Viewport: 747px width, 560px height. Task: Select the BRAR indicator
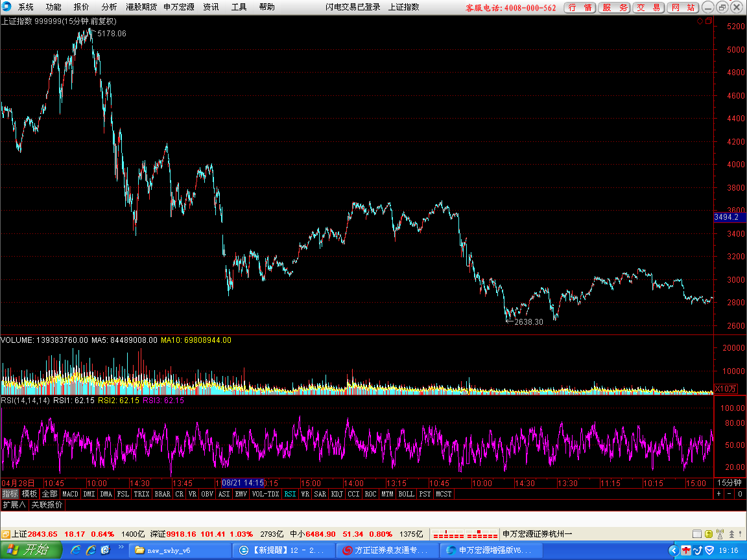[x=163, y=494]
